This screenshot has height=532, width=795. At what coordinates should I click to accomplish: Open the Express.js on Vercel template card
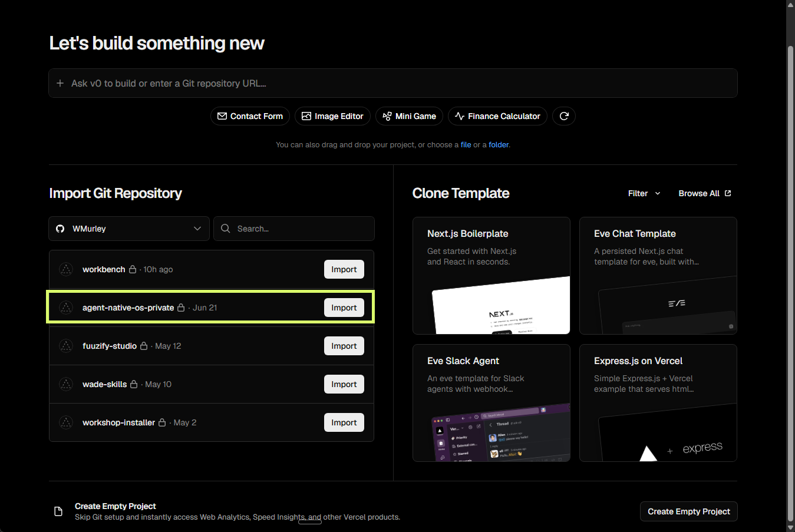point(658,403)
